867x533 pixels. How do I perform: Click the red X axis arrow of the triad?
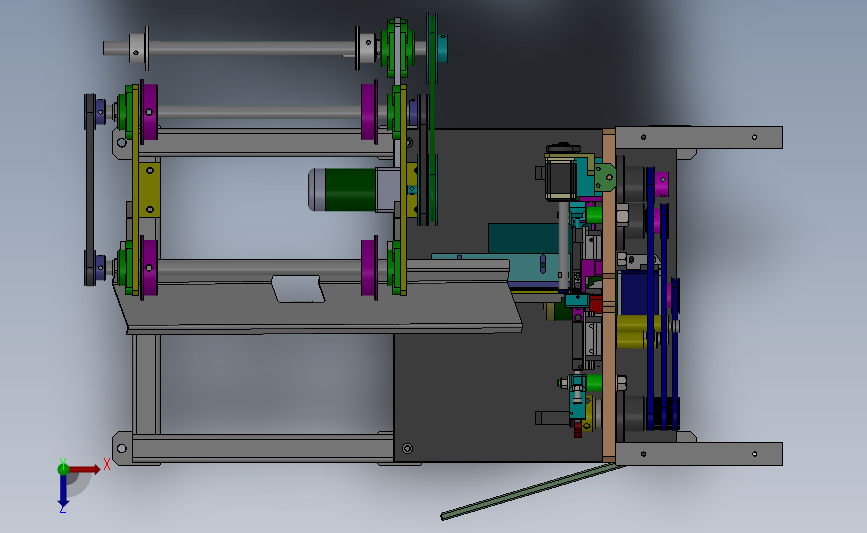coord(85,469)
